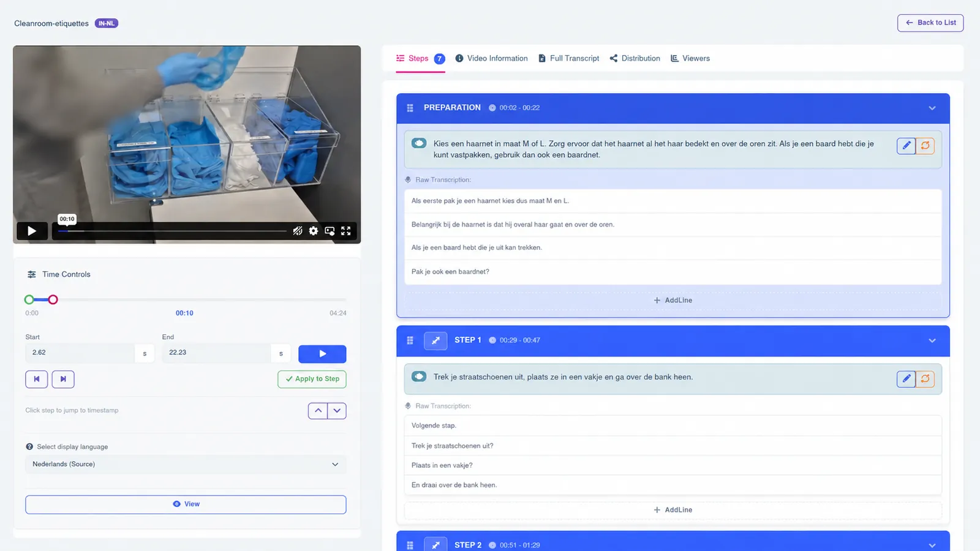The image size is (980, 551).
Task: Collapse the STEP 1 section chevron
Action: point(932,340)
